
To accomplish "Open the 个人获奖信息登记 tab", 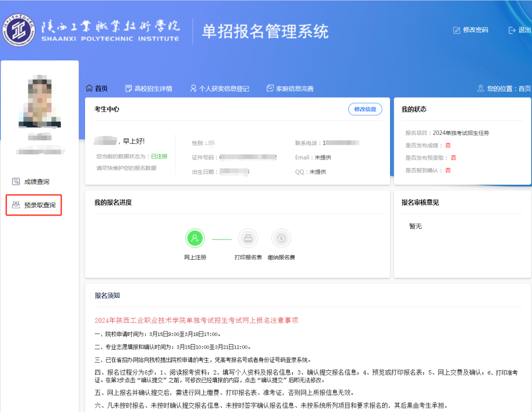I will click(x=219, y=89).
